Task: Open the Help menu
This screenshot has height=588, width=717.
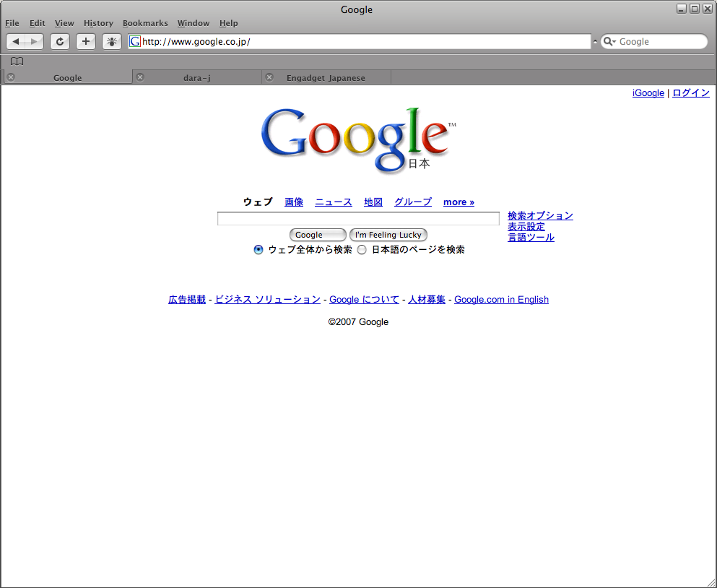Action: (x=229, y=23)
